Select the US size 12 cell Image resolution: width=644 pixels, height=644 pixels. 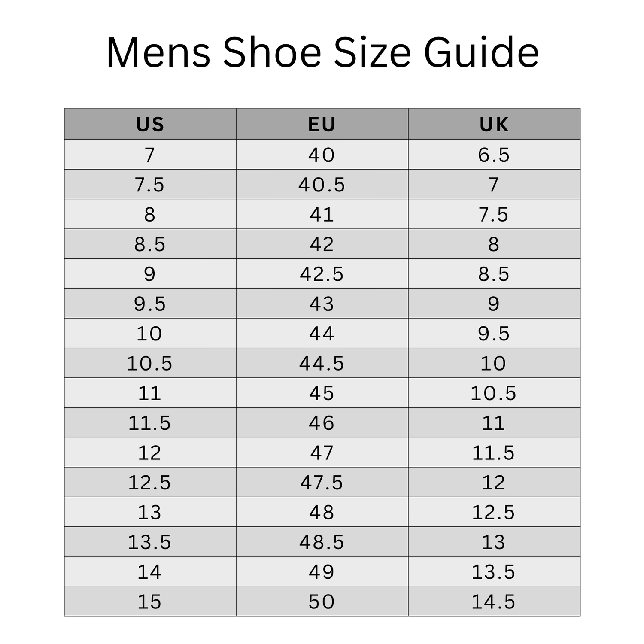pyautogui.click(x=150, y=453)
